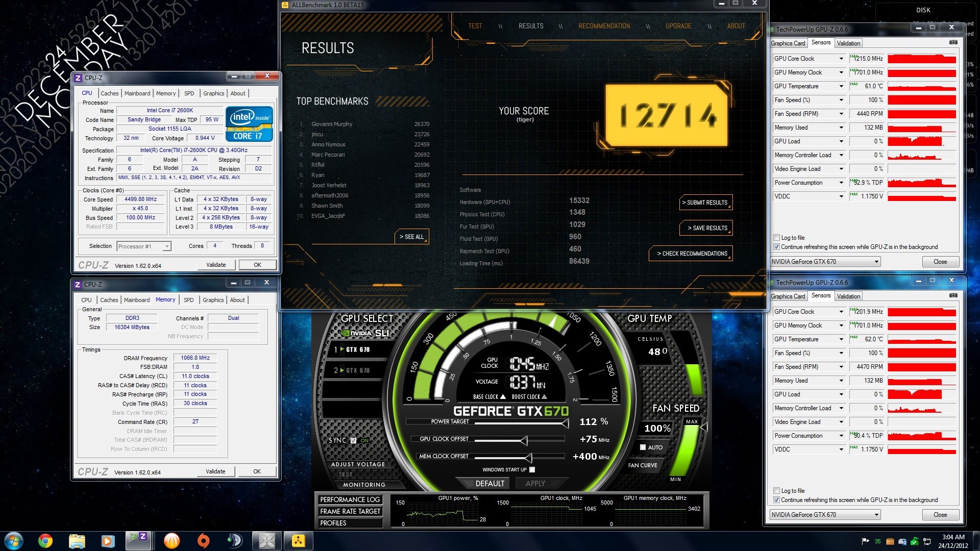Click the orange box tray icon
This screenshot has height=551, width=980.
pos(890,541)
